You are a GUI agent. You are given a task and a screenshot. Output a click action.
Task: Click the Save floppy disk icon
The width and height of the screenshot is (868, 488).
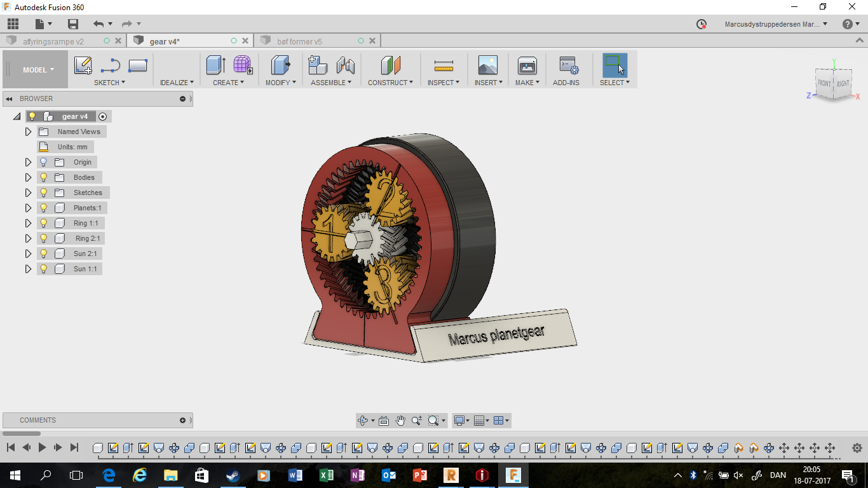[x=73, y=24]
